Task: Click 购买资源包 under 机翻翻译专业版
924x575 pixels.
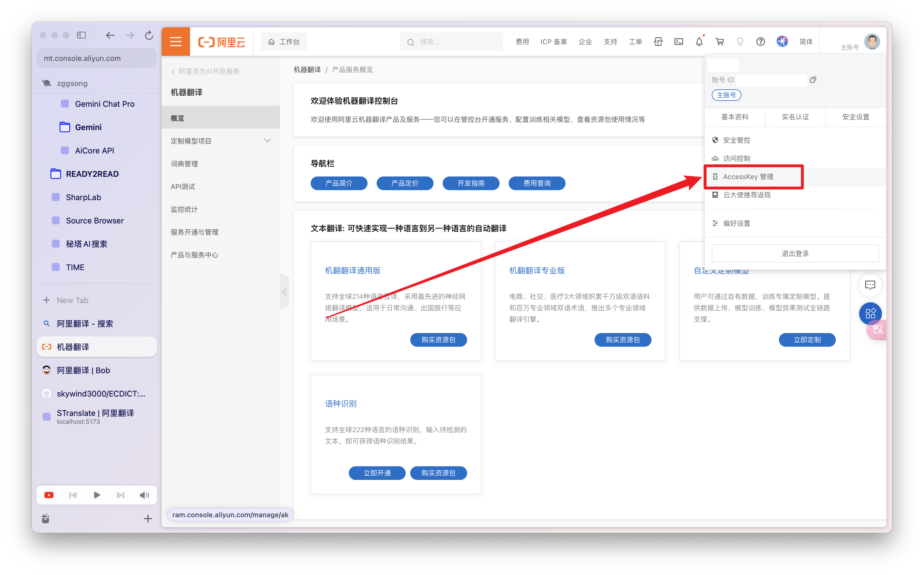Action: 622,340
